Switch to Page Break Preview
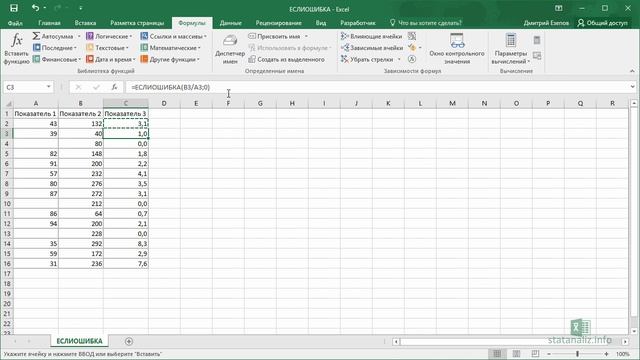 point(535,354)
